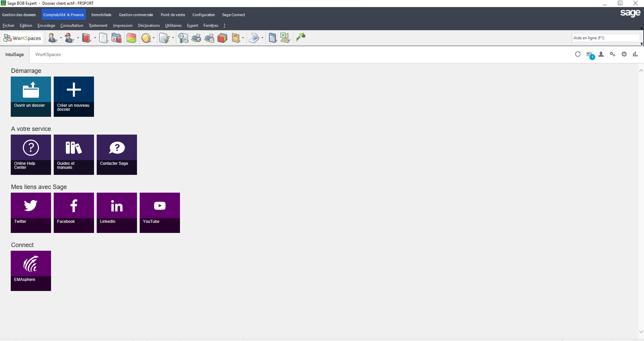Click the refresh icon in IntuiSage header
This screenshot has width=644, height=341.
(578, 54)
